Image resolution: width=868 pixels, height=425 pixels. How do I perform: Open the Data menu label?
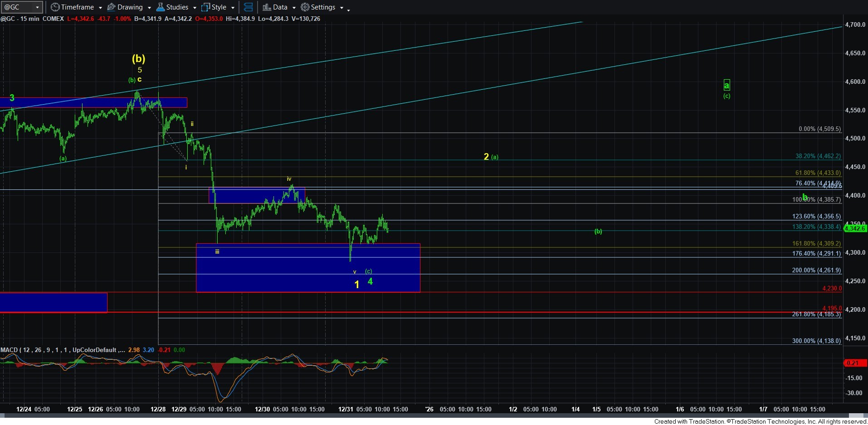[280, 7]
